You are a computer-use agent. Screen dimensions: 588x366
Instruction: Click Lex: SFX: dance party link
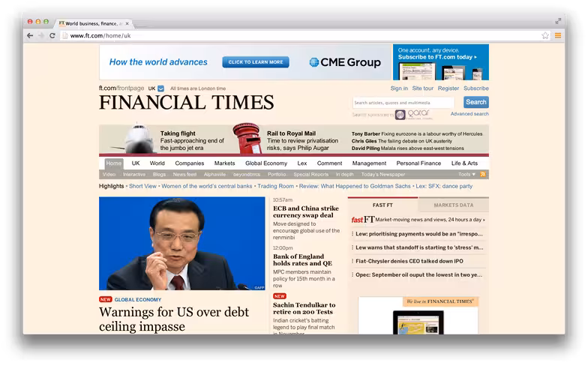[x=444, y=186]
